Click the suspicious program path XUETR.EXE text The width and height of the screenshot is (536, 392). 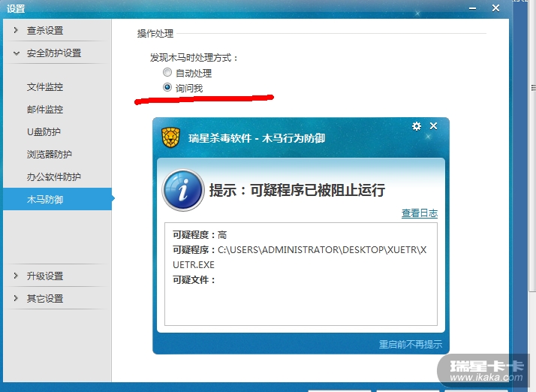pyautogui.click(x=300, y=258)
